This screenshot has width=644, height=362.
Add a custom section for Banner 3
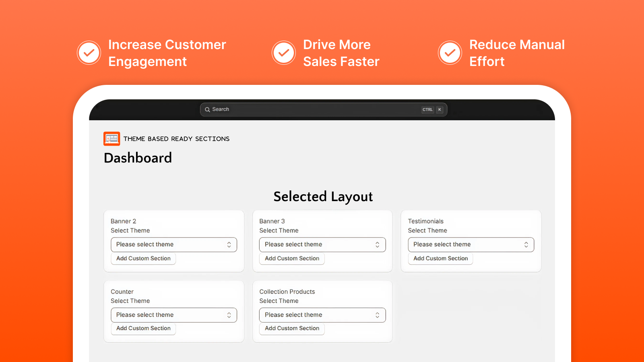292,258
